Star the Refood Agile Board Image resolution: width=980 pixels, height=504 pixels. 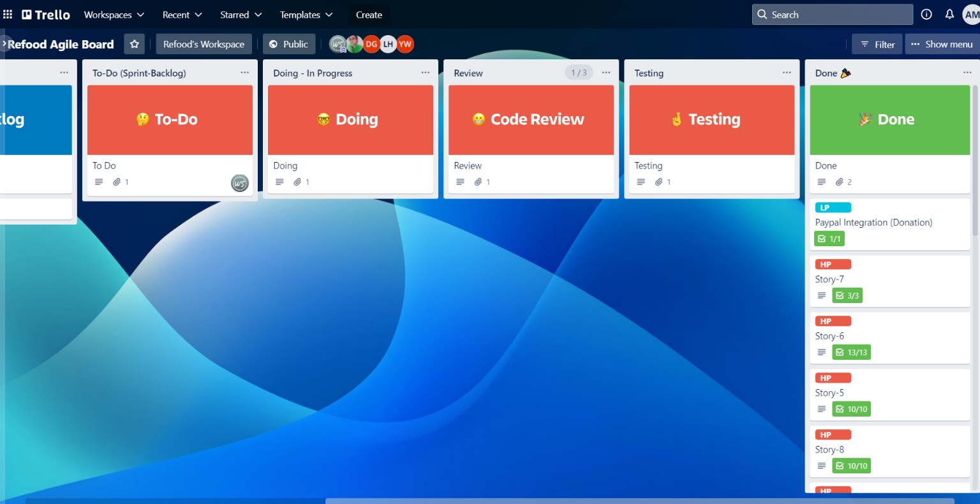(134, 44)
